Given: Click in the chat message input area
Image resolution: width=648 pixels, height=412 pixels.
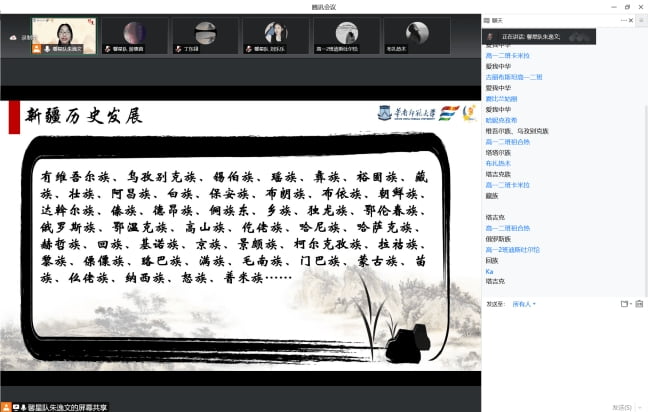Looking at the screenshot, I should [562, 350].
